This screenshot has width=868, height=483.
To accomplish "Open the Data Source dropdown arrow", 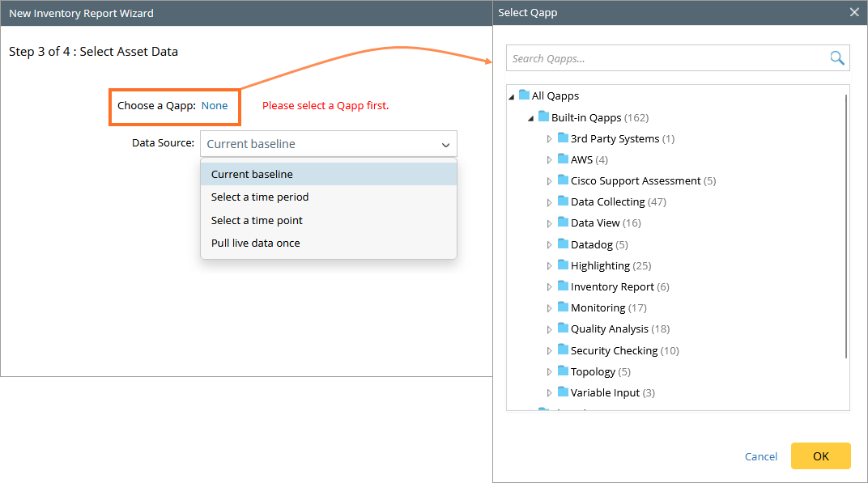I will (445, 145).
